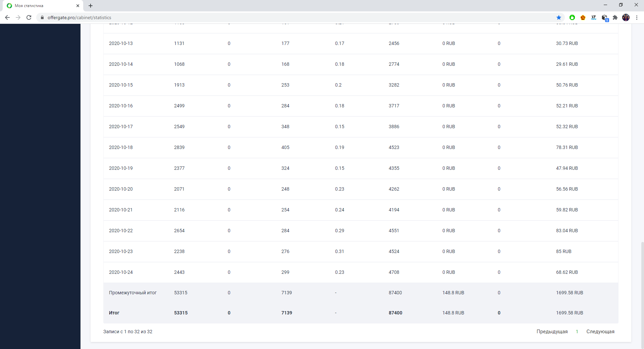Image resolution: width=644 pixels, height=349 pixels.
Task: Open the Chrome three-dot menu
Action: tap(637, 17)
